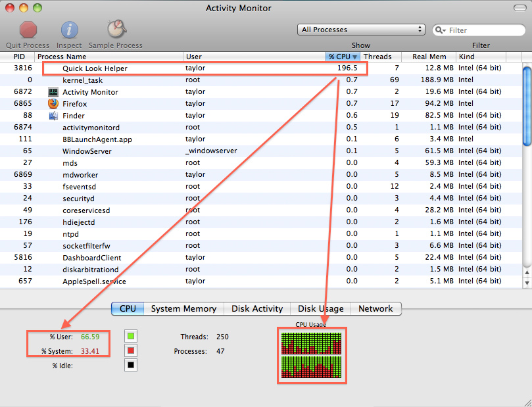This screenshot has height=407, width=532.
Task: Click the Activity Monitor row icon
Action: click(x=53, y=92)
